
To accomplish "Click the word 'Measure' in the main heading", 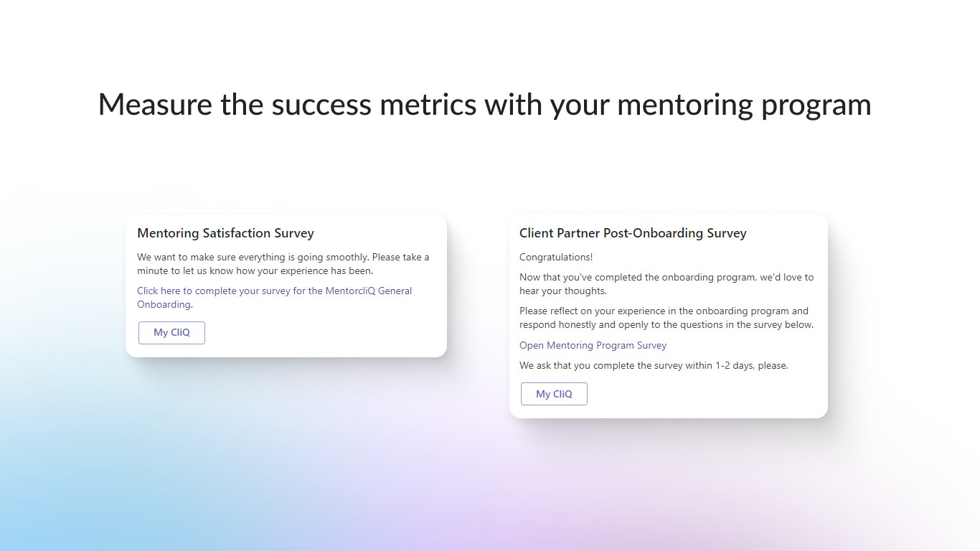I will (x=155, y=104).
